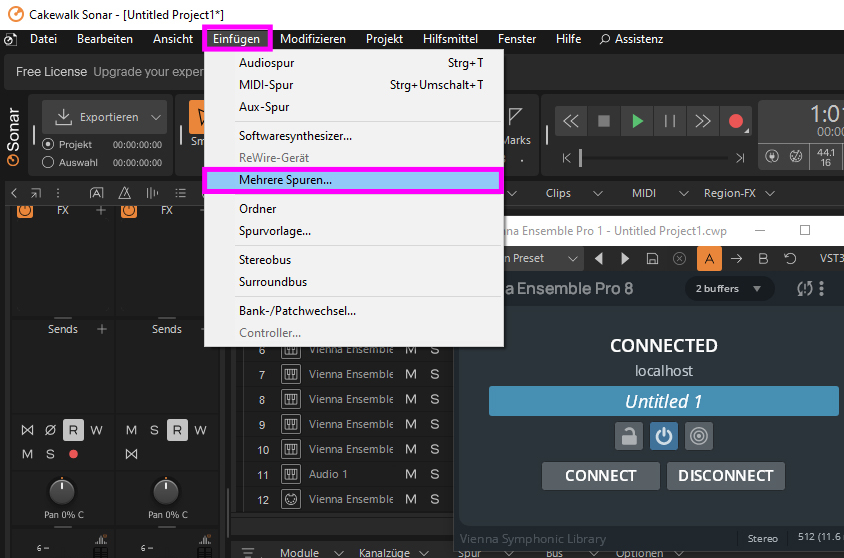Solo the second channel strip

(154, 430)
